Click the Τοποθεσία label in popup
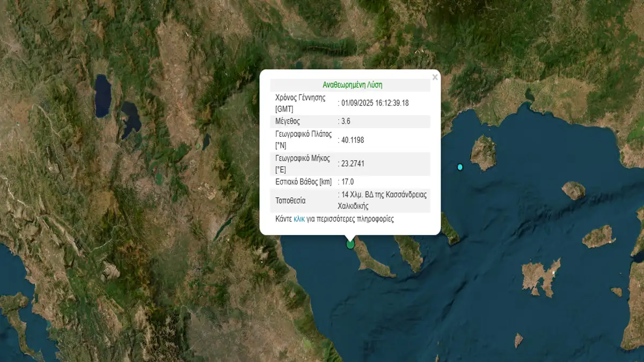This screenshot has width=644, height=362. click(290, 201)
